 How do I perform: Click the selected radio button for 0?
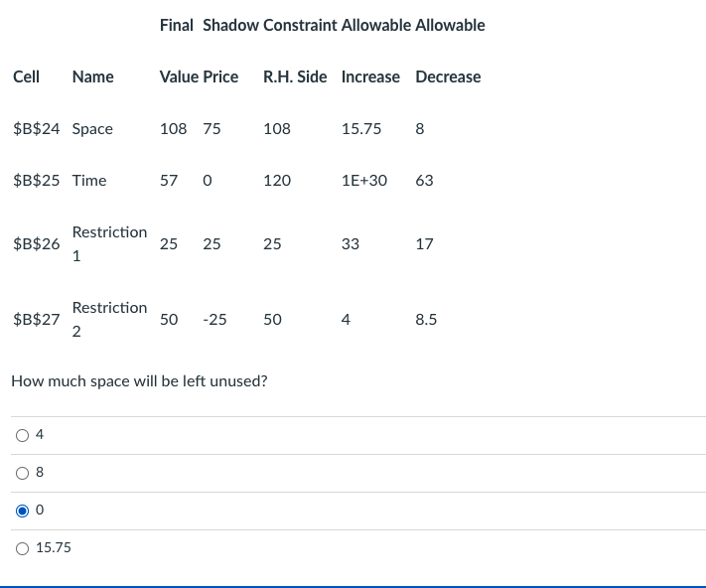(22, 510)
